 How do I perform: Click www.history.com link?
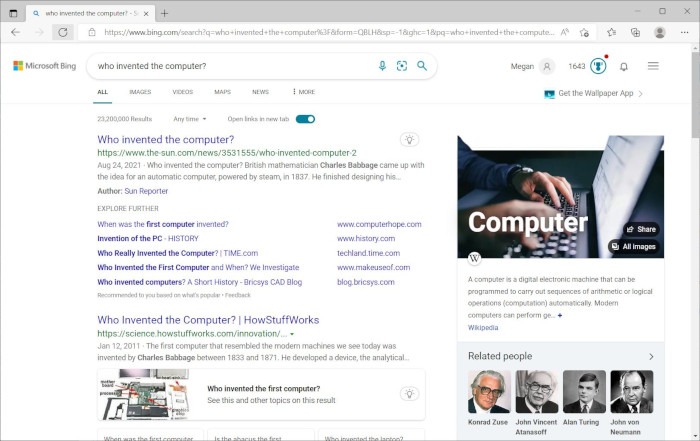pyautogui.click(x=366, y=238)
